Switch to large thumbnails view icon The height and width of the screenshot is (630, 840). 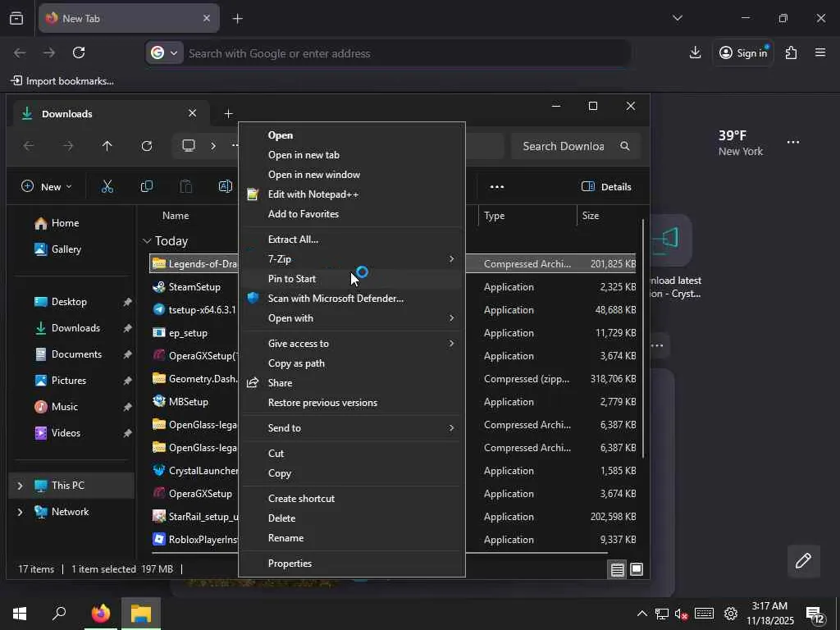coord(637,569)
